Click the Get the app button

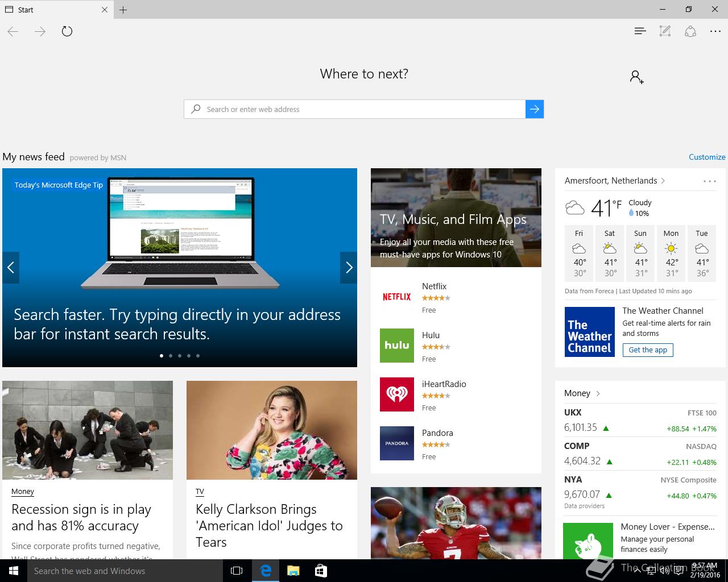click(x=648, y=350)
